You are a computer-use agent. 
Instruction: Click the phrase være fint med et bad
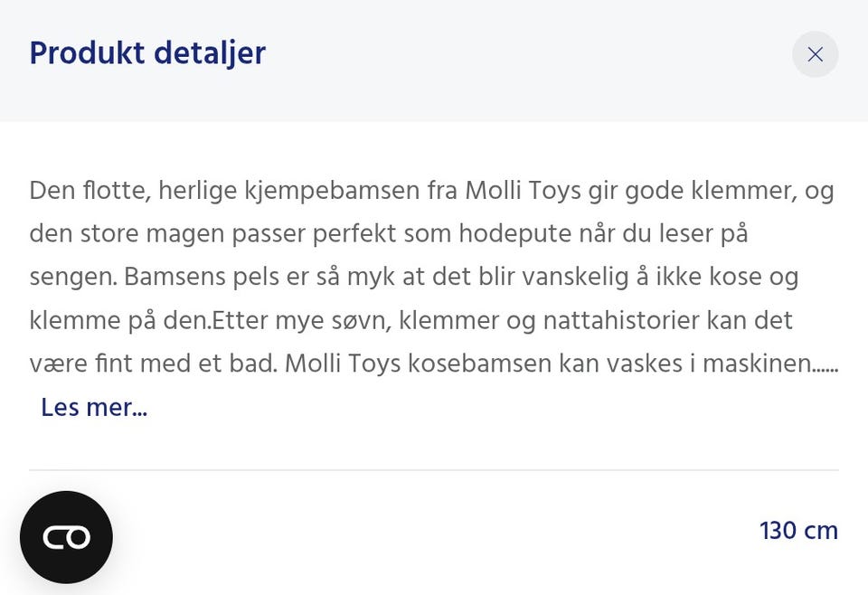coord(154,364)
